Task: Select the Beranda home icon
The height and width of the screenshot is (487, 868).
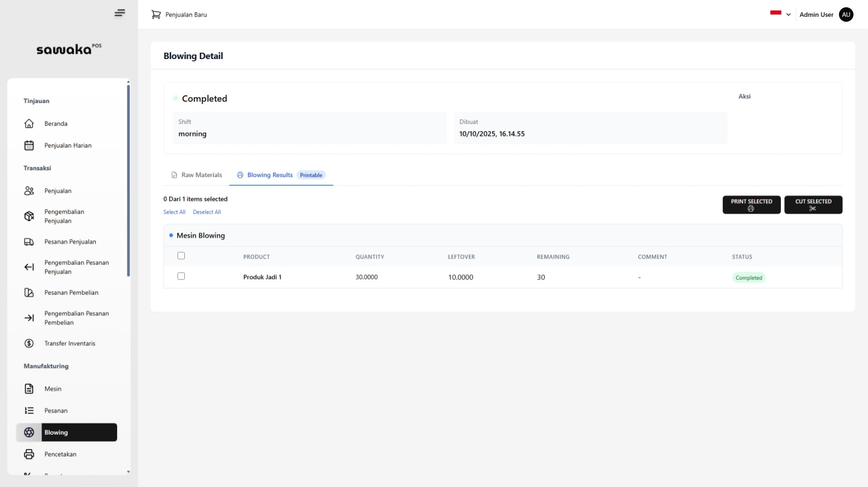Action: click(29, 124)
